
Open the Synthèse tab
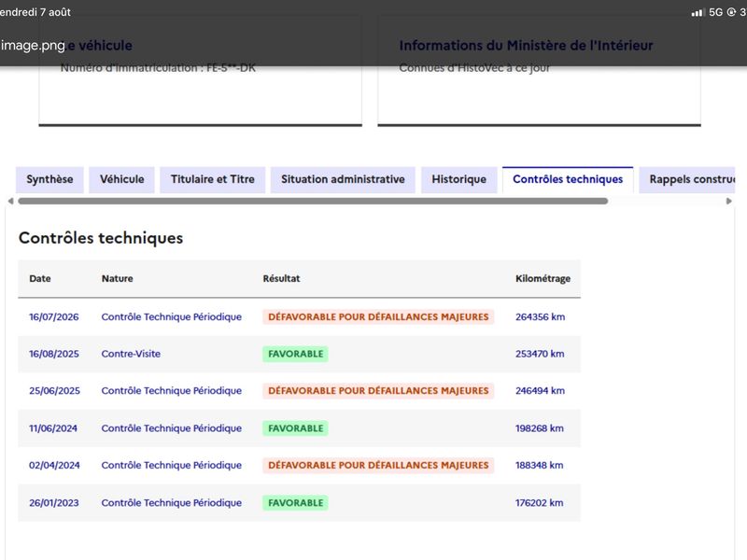49,179
